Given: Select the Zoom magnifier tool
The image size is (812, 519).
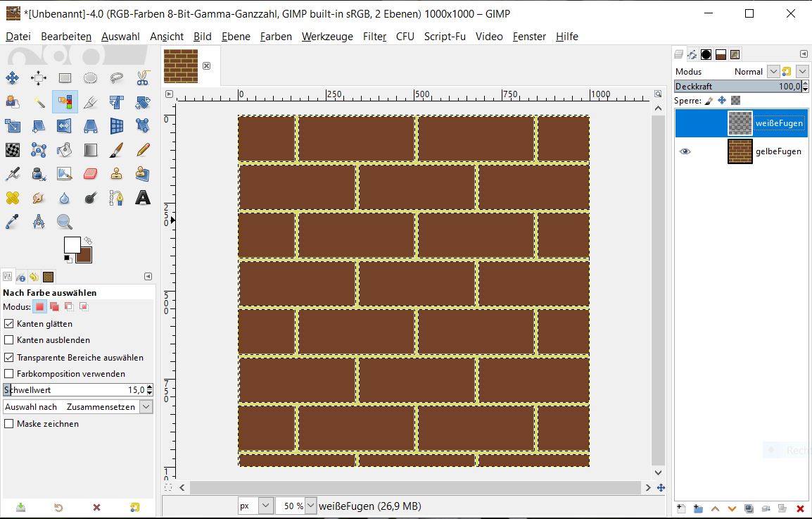Looking at the screenshot, I should [65, 221].
